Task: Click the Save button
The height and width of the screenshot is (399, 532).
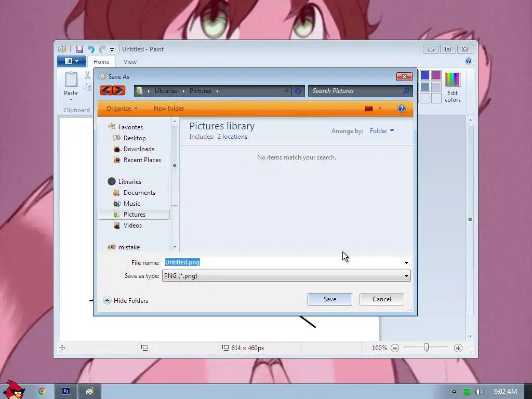Action: (x=330, y=299)
